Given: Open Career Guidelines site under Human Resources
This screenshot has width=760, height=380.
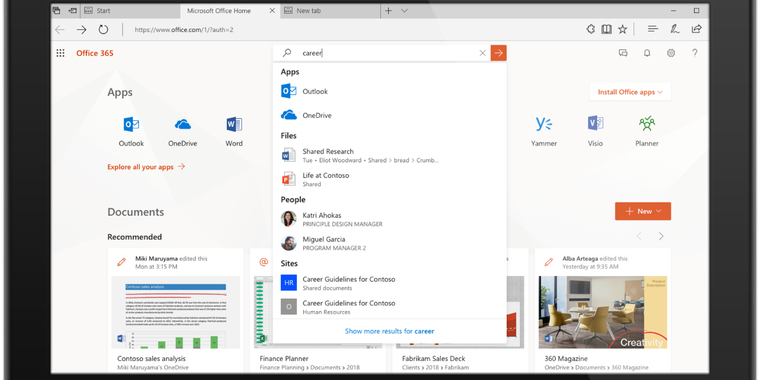Looking at the screenshot, I should (390, 307).
